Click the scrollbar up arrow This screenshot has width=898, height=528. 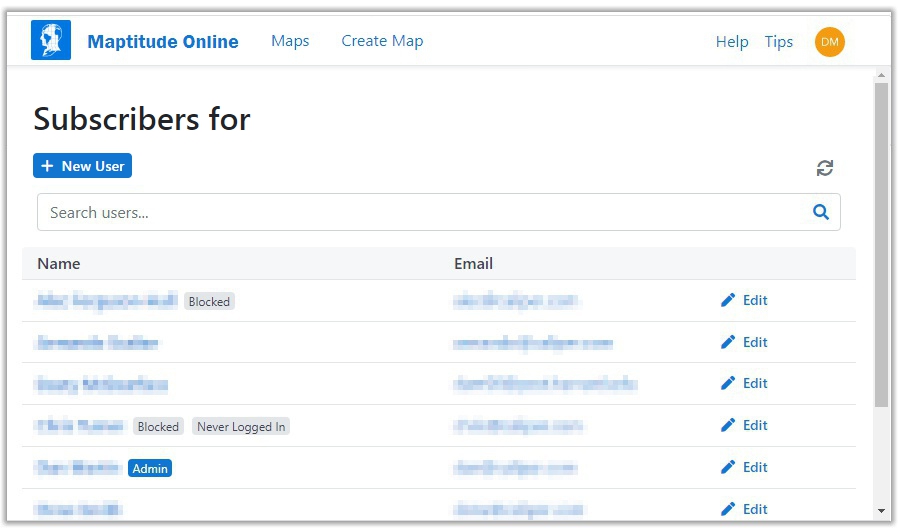[881, 75]
